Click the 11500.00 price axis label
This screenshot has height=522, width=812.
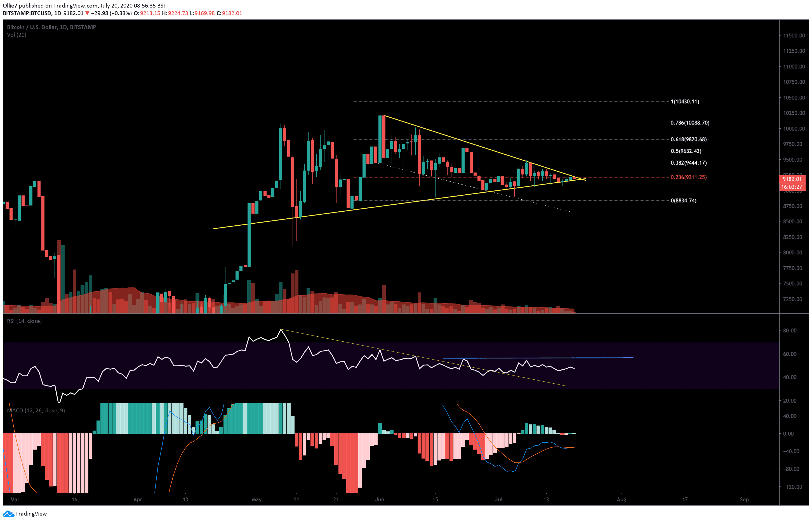794,36
